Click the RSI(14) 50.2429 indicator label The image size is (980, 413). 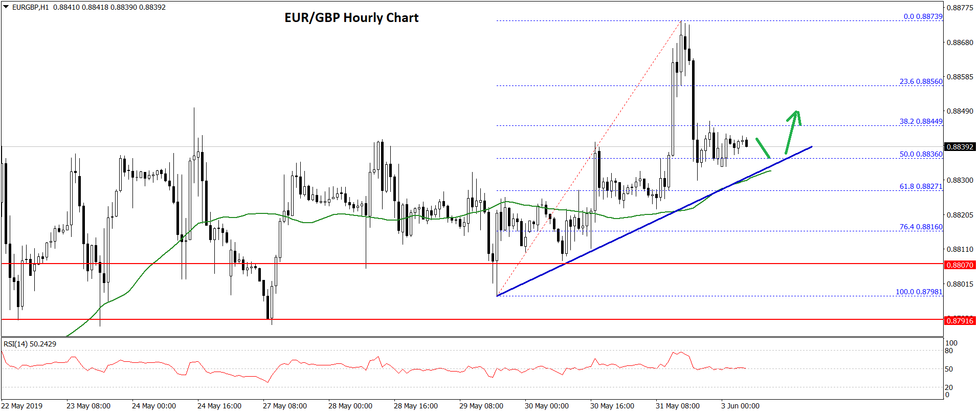30,344
